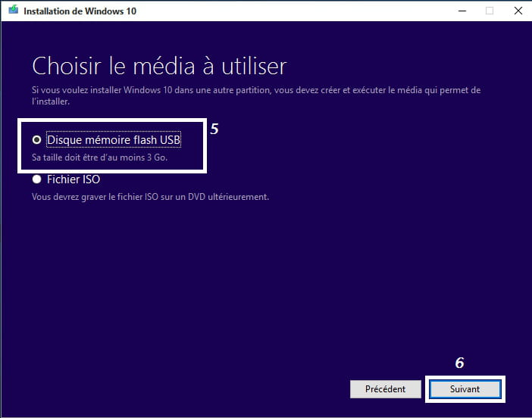Click the Windows 10 setup icon in title bar

pos(13,10)
